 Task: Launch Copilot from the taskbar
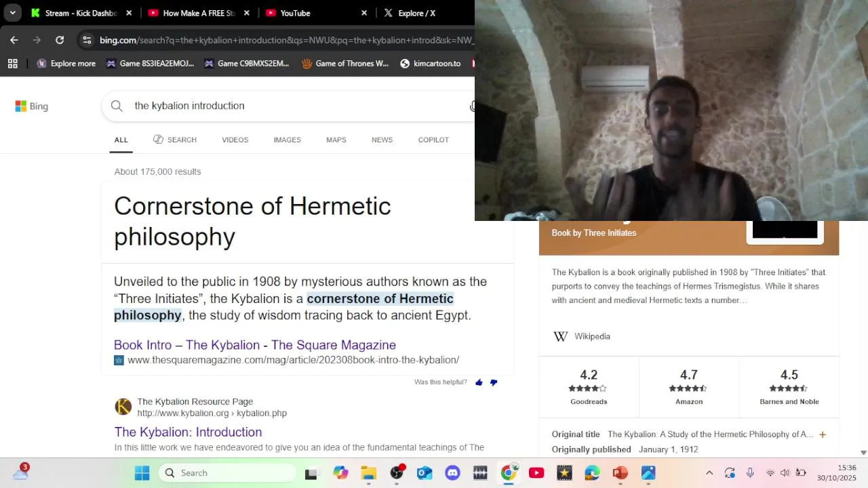coord(340,473)
